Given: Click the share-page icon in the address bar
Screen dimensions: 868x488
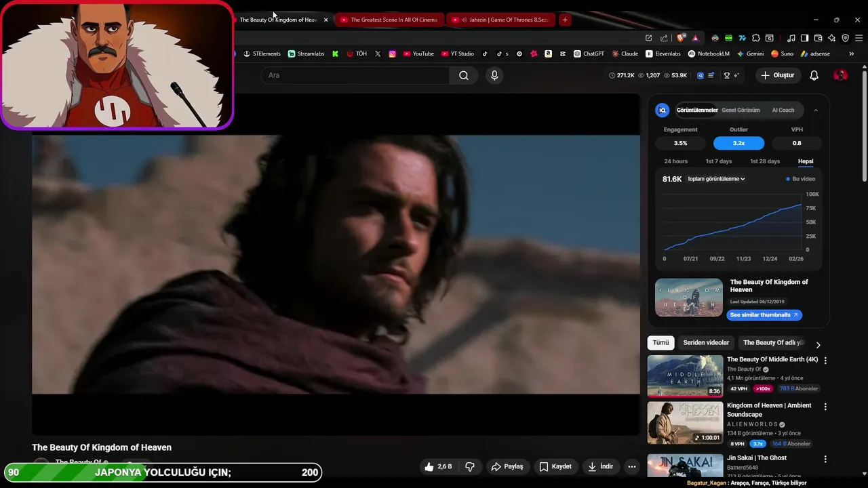Looking at the screenshot, I should click(x=664, y=38).
